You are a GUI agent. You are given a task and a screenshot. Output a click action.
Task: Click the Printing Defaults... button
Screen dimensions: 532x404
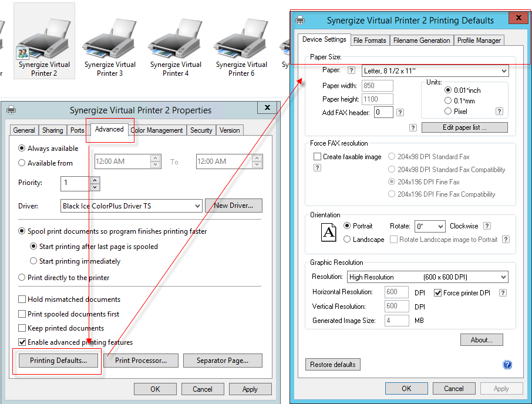(58, 360)
